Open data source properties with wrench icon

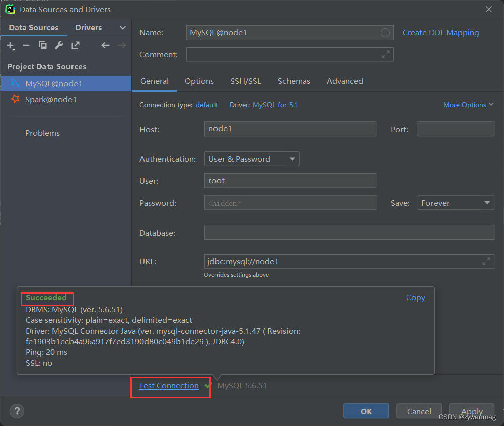(59, 46)
